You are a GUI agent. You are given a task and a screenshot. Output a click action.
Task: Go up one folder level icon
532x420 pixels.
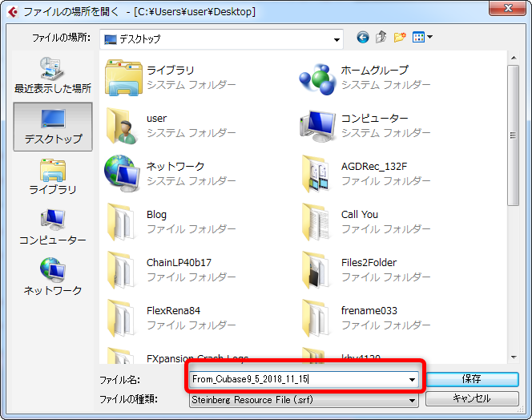point(381,37)
